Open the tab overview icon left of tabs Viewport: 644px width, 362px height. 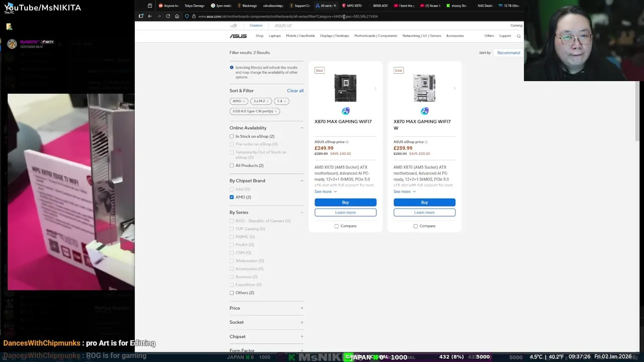click(150, 6)
